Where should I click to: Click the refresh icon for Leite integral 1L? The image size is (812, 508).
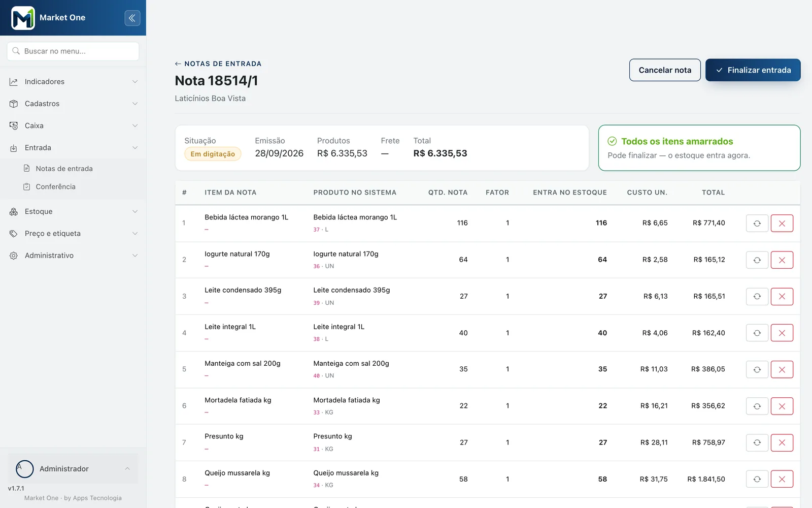click(x=757, y=333)
